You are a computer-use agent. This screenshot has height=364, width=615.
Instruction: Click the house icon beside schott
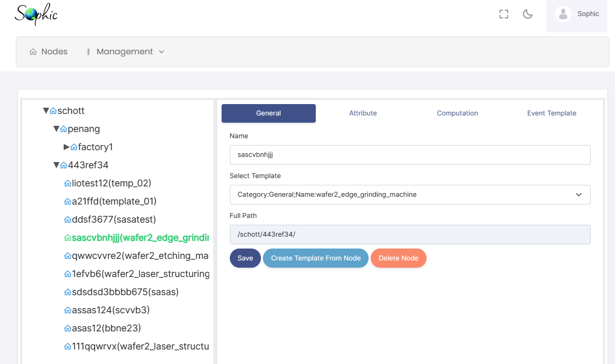(53, 111)
